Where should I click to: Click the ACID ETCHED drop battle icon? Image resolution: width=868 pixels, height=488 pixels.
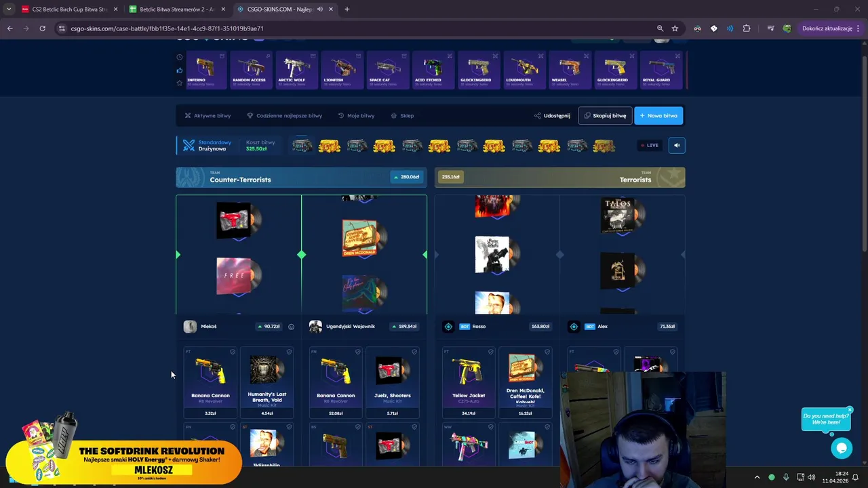(x=450, y=56)
